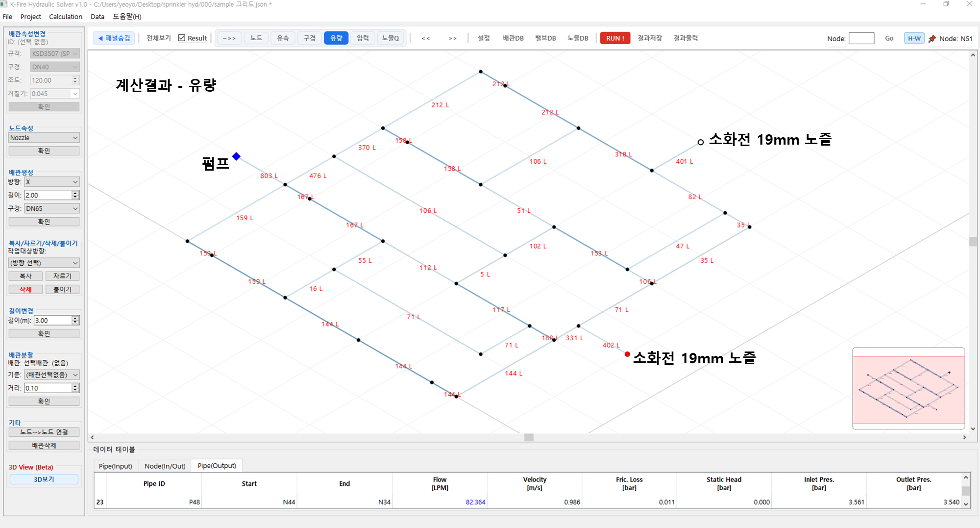Click the data table scroll down arrow
This screenshot has height=528, width=980.
pyautogui.click(x=965, y=504)
